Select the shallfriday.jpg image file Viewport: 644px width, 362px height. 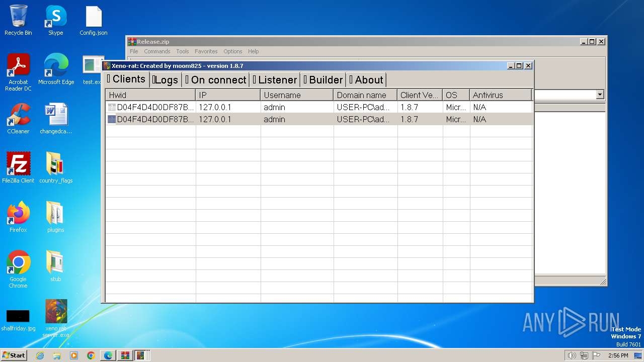tap(18, 319)
